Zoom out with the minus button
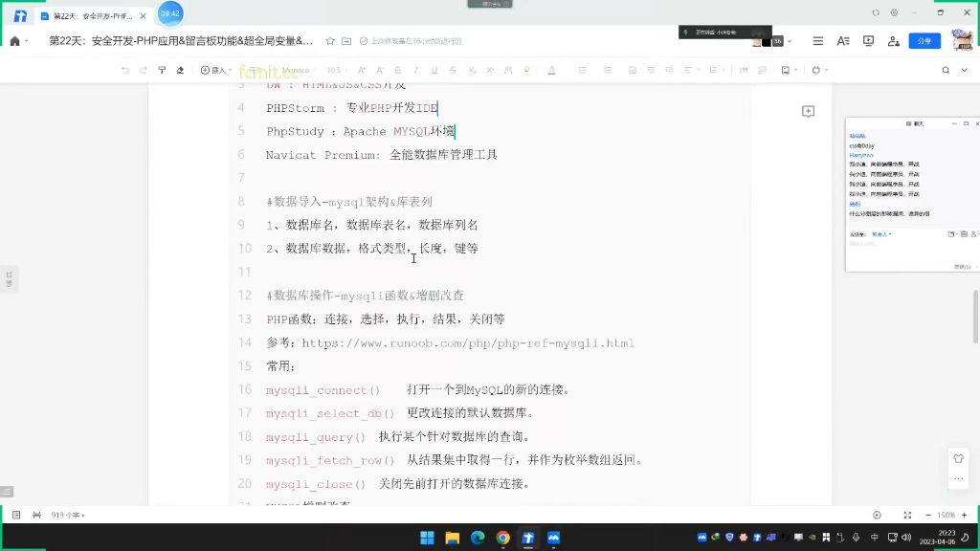 pos(928,515)
